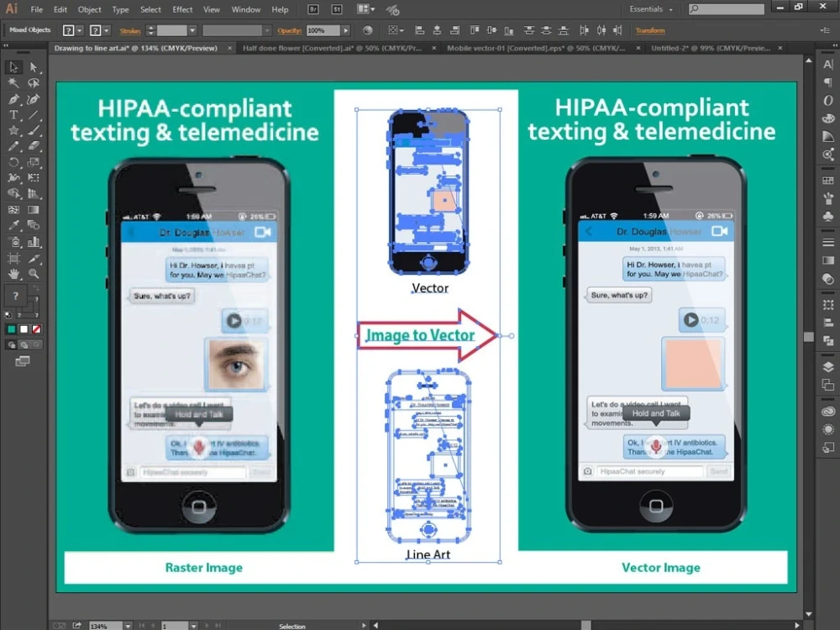Screen dimensions: 840x630
Task: Open the Window menu
Action: point(246,9)
